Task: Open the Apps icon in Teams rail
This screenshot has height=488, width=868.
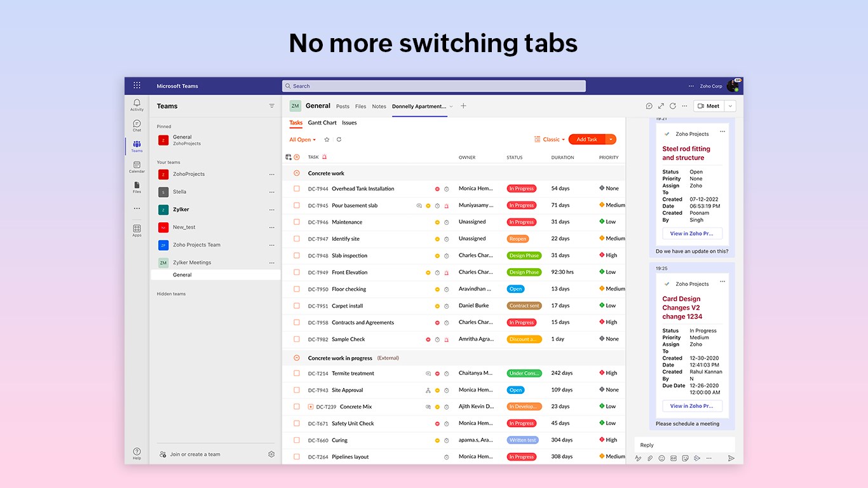Action: pos(137,230)
